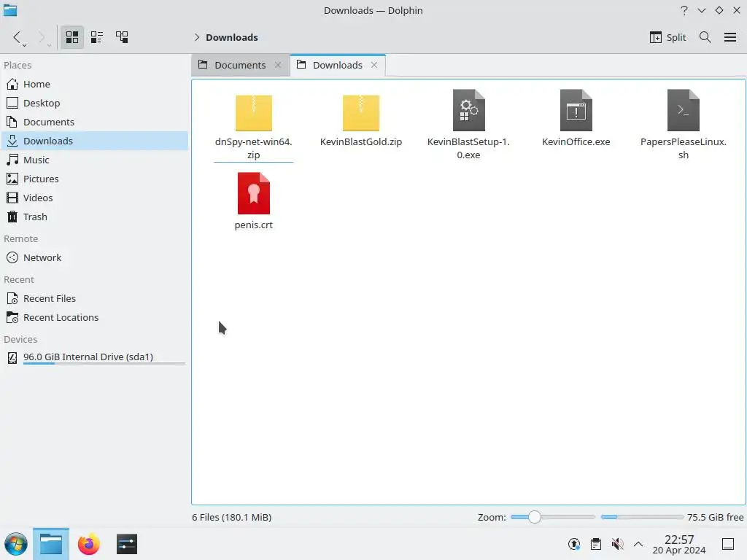
Task: Close the Documents tab
Action: (x=278, y=65)
